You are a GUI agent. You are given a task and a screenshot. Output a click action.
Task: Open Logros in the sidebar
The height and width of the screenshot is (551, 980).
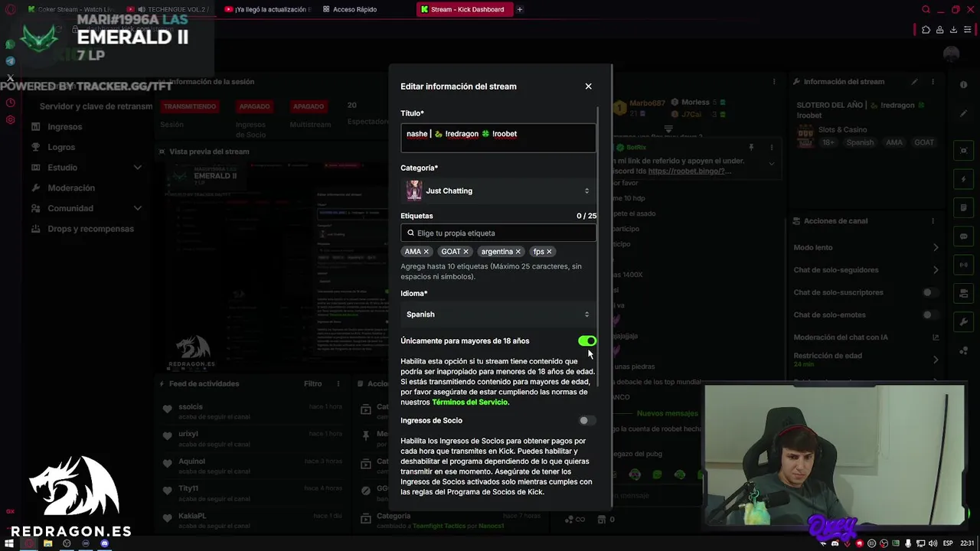coord(61,147)
